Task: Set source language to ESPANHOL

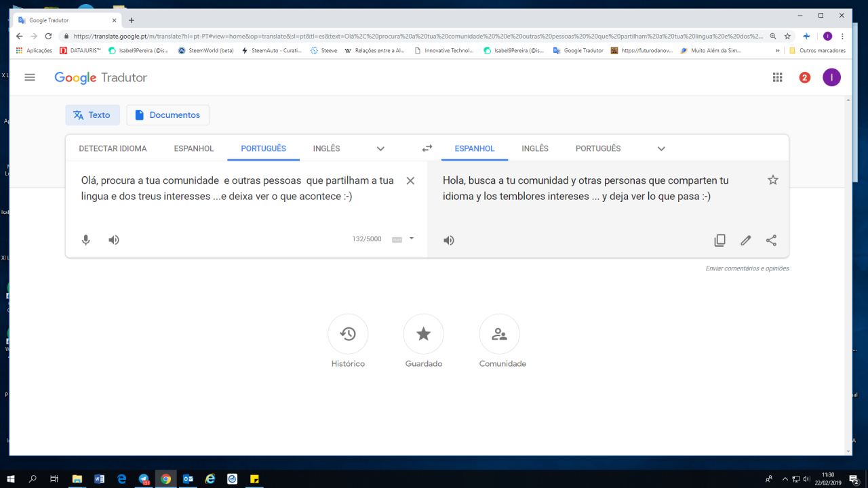Action: (194, 148)
